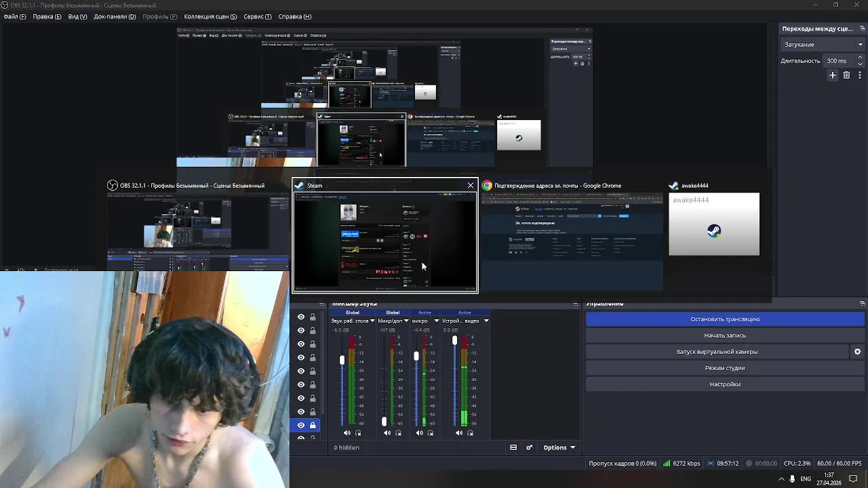Image resolution: width=868 pixels, height=488 pixels.
Task: Open the Затухание transition type dropdown
Action: [x=823, y=45]
